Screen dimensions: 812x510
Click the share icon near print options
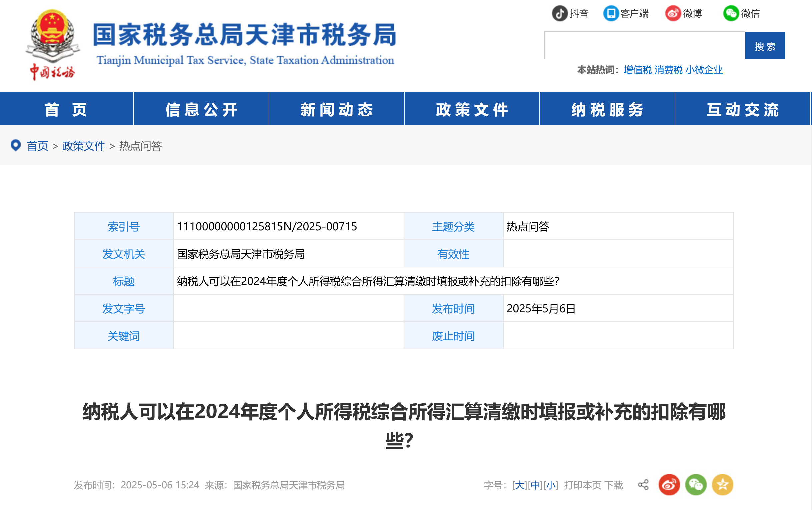643,485
